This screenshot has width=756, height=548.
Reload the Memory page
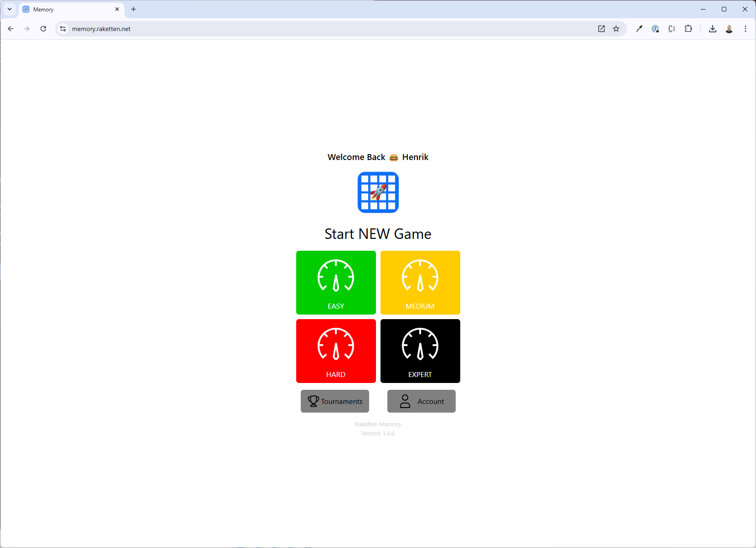click(x=43, y=29)
